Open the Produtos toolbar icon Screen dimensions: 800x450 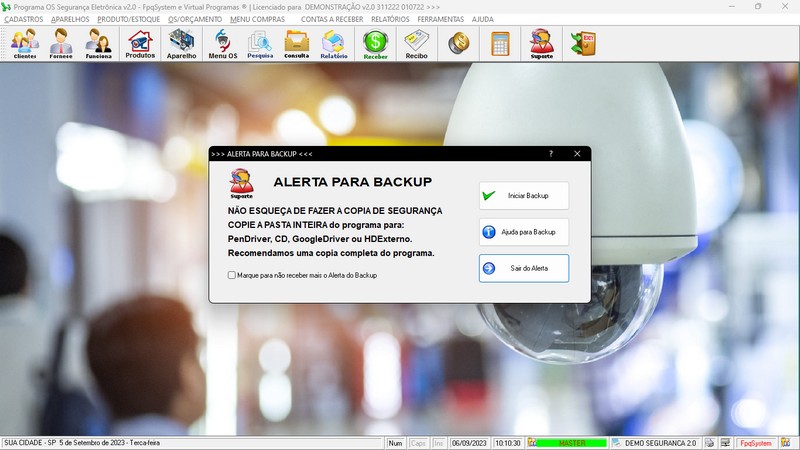[140, 44]
